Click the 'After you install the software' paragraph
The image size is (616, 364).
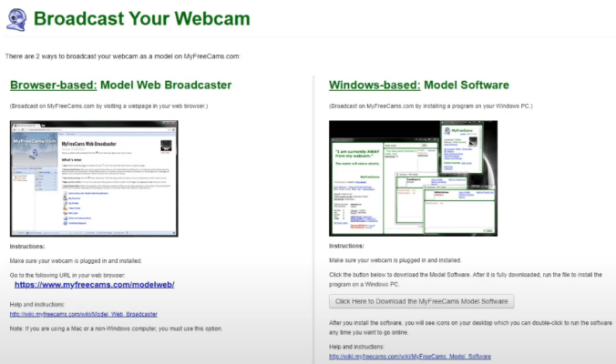[x=470, y=328]
